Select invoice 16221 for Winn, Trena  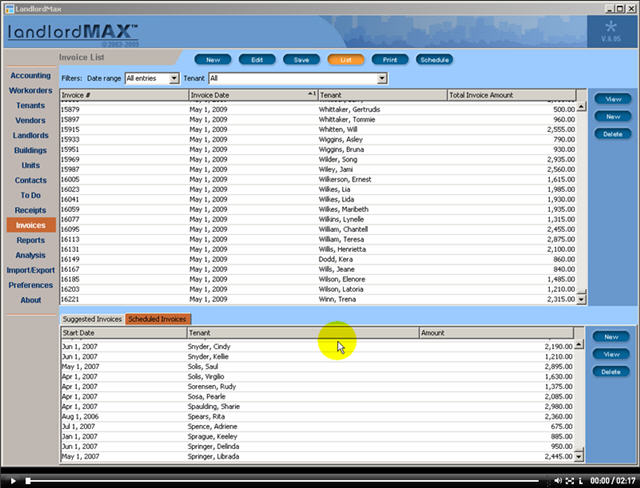click(x=318, y=299)
